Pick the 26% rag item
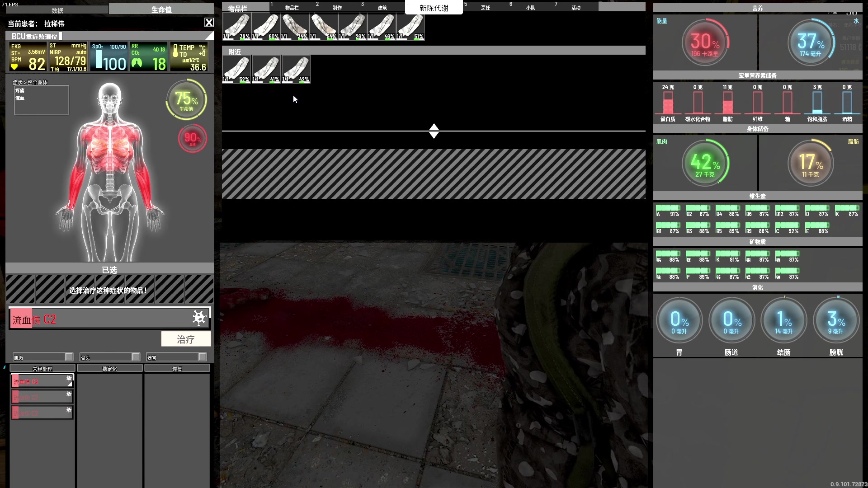The image size is (868, 488). tap(352, 26)
